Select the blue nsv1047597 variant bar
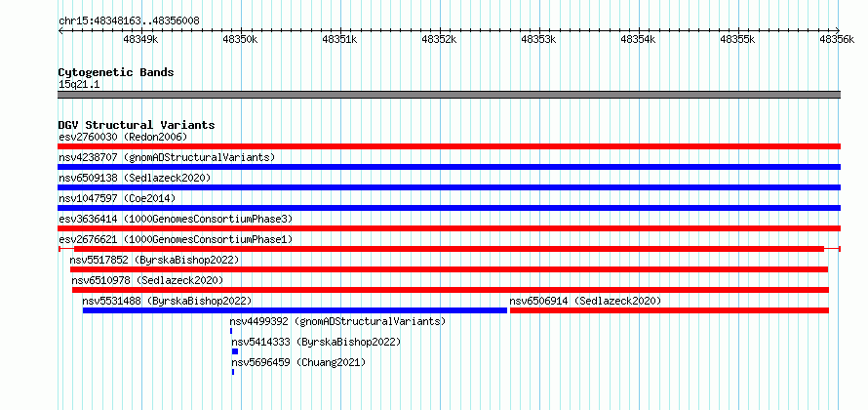Screen dimensions: 868x410 (x=449, y=208)
